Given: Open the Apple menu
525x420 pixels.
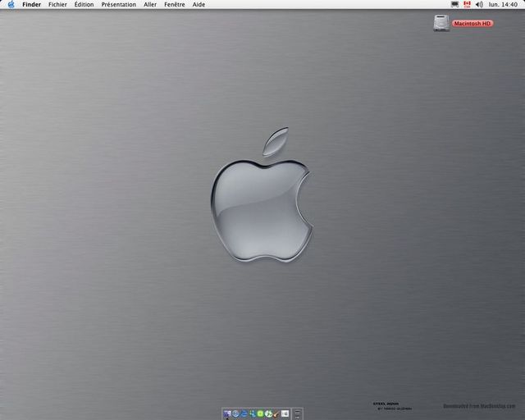Looking at the screenshot, I should pyautogui.click(x=11, y=4).
